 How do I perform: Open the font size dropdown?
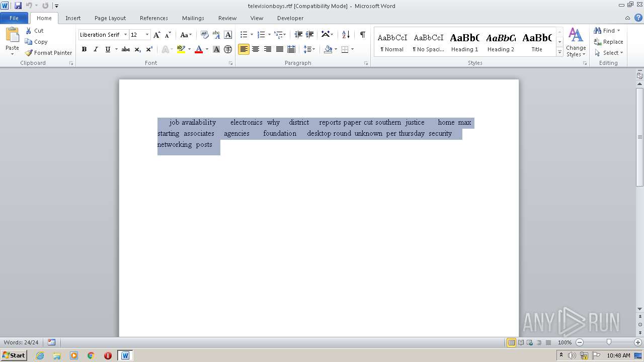point(147,35)
